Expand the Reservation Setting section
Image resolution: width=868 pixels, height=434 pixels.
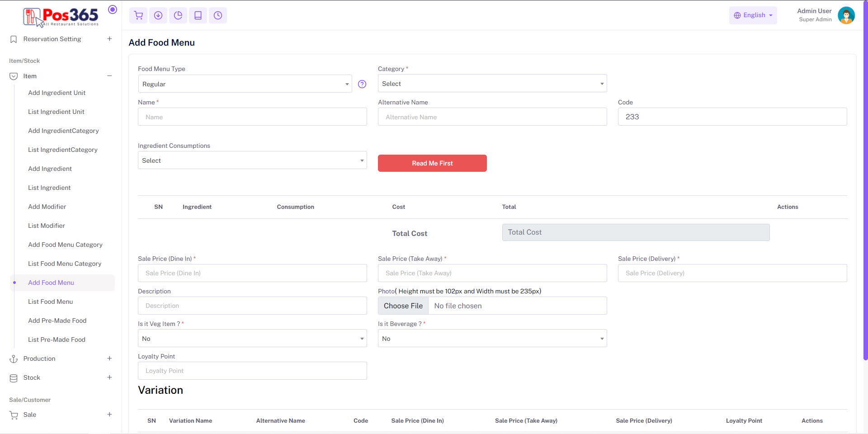point(109,39)
